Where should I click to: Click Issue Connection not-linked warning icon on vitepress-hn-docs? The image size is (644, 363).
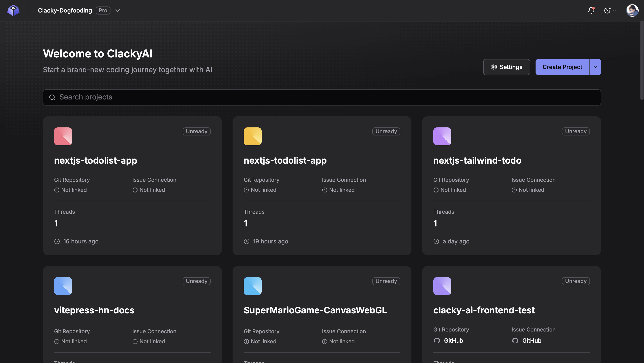(135, 341)
